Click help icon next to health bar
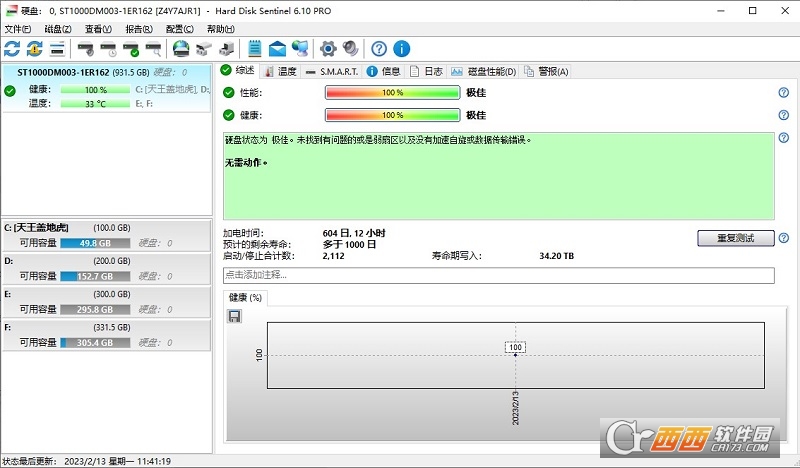Image resolution: width=800 pixels, height=468 pixels. tap(784, 115)
